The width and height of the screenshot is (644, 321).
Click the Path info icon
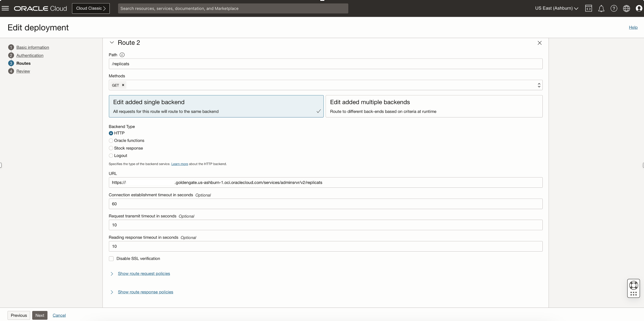point(122,55)
